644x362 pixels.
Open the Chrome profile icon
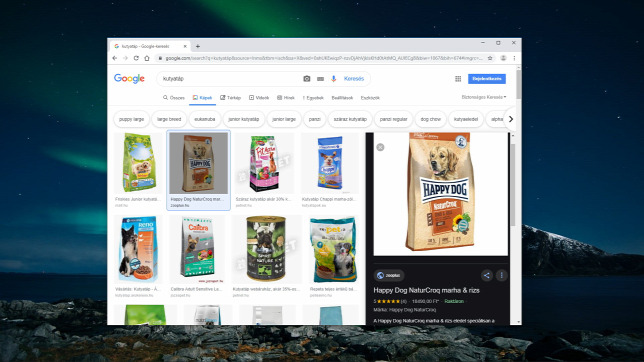(503, 58)
